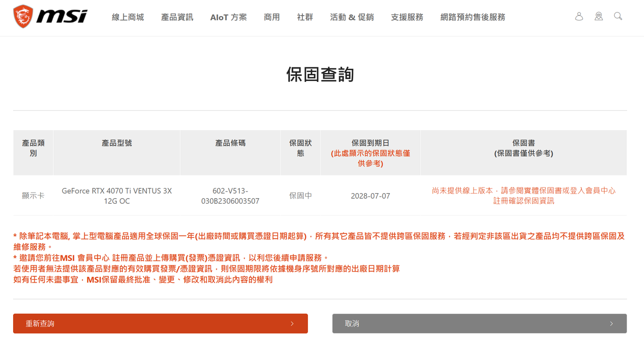Click the 重新查詢 button
The image size is (644, 346).
160,323
